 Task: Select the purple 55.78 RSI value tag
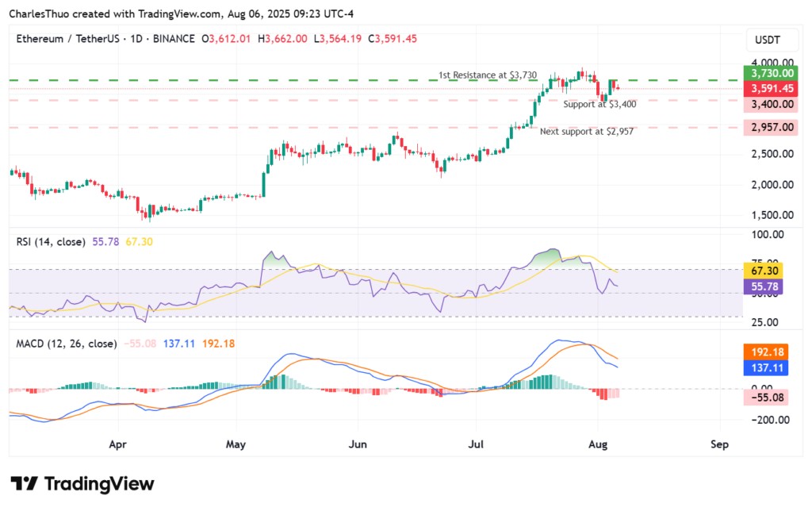[x=764, y=286]
